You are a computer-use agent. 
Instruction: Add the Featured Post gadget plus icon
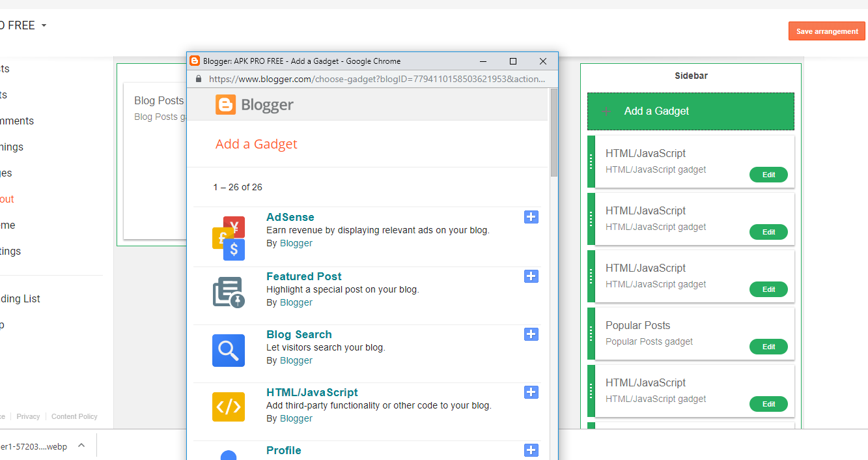coord(531,276)
